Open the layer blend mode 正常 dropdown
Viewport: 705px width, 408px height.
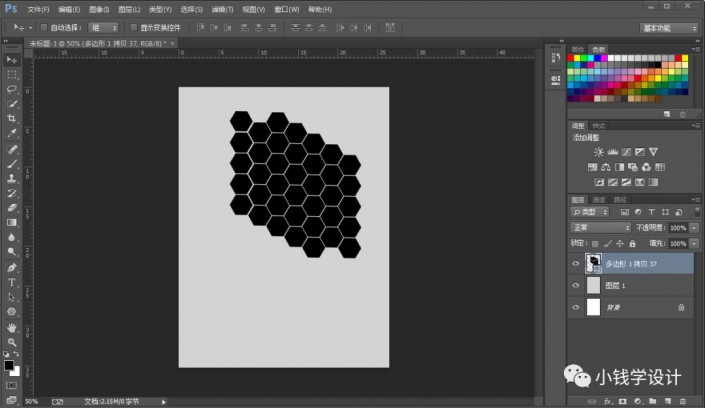tap(601, 227)
